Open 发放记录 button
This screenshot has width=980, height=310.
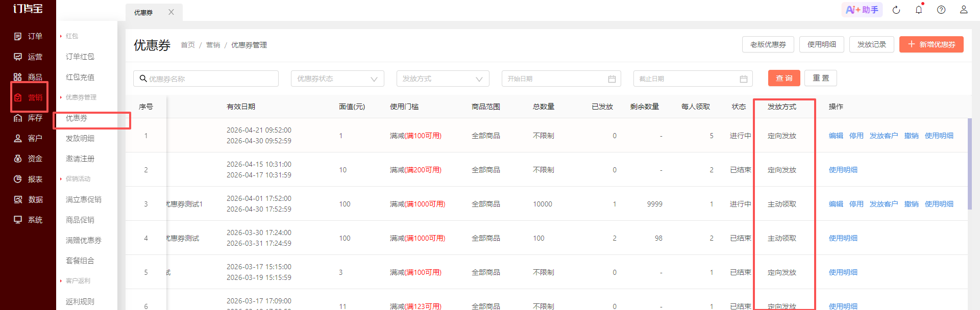click(872, 44)
